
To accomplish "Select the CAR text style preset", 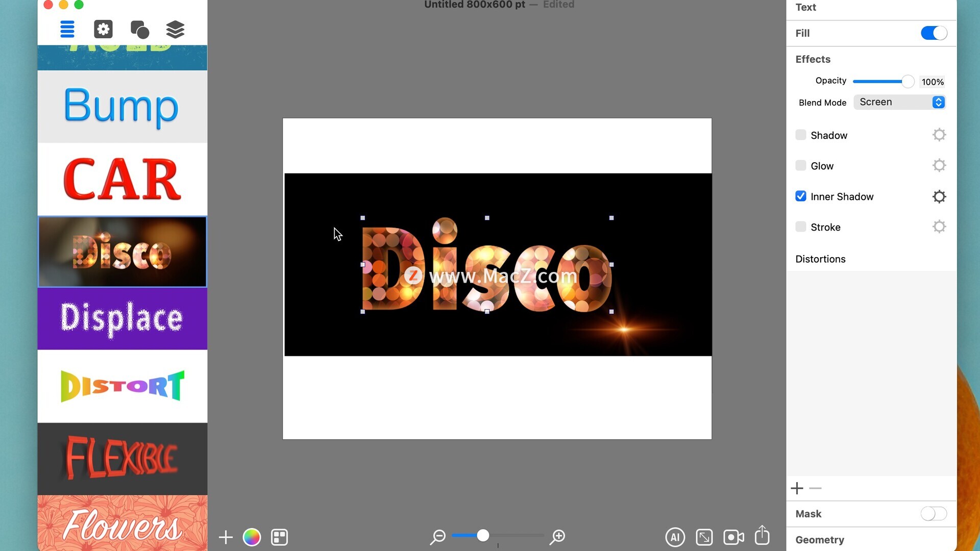I will 122,179.
